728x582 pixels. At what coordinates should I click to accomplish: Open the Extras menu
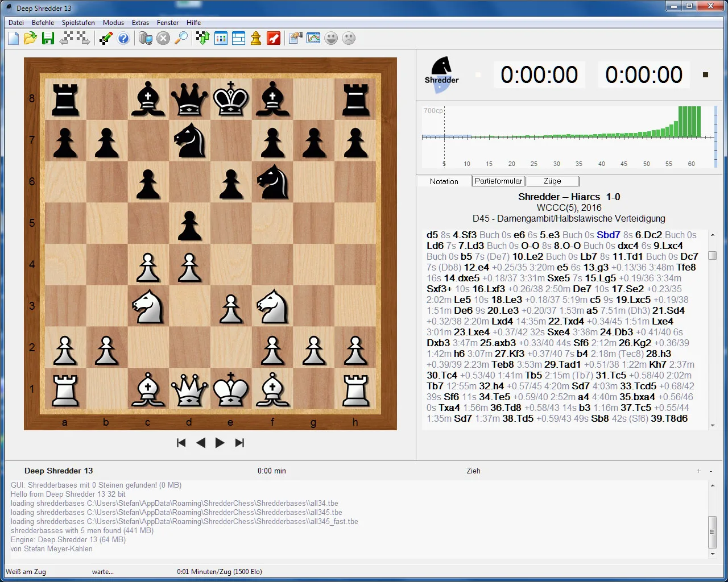pyautogui.click(x=140, y=23)
